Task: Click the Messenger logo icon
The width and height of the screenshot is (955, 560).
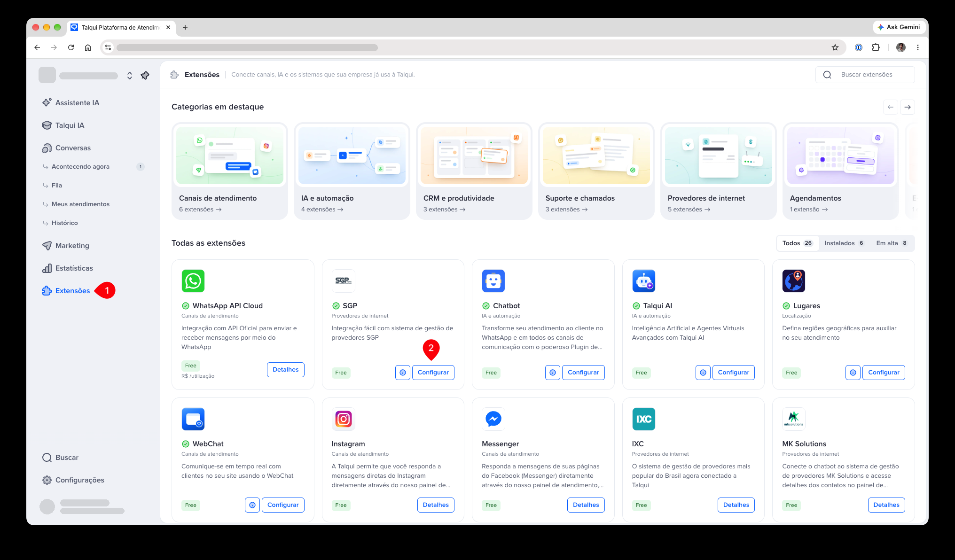Action: pos(493,419)
